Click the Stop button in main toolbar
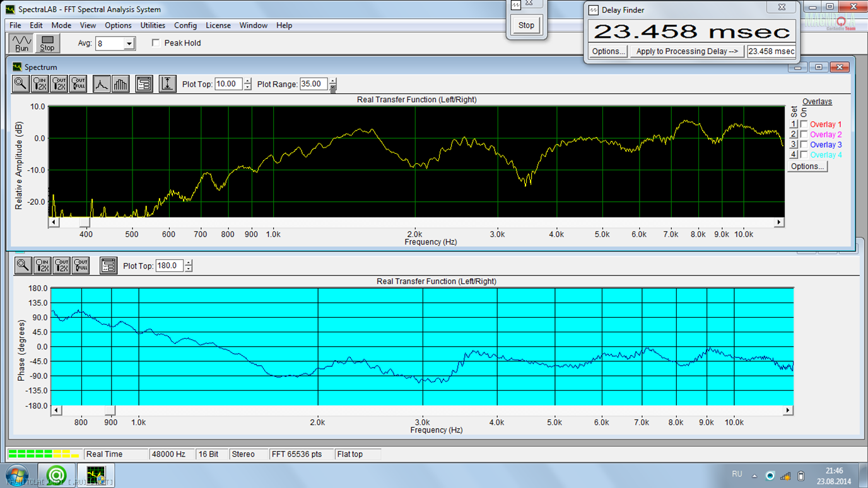The height and width of the screenshot is (488, 868). click(x=47, y=43)
